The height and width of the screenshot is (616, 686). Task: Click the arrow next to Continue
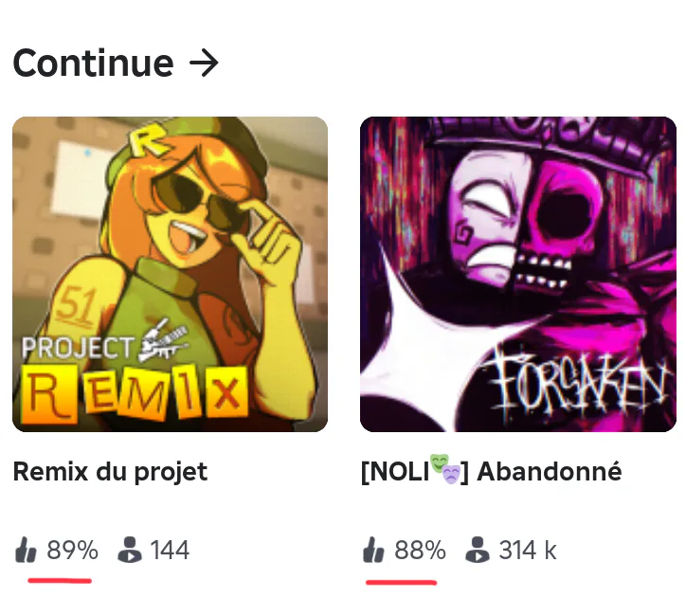coord(204,63)
